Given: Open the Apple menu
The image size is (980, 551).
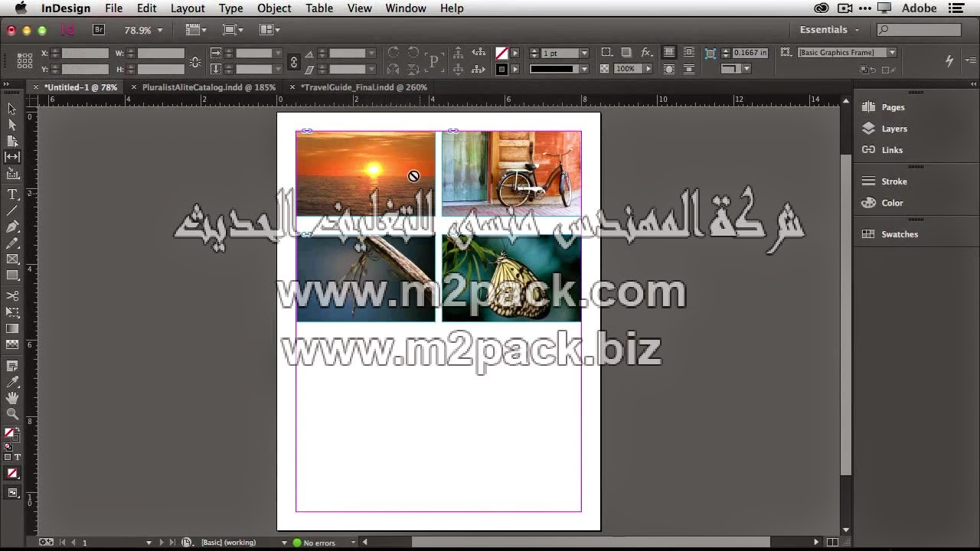Looking at the screenshot, I should (21, 8).
